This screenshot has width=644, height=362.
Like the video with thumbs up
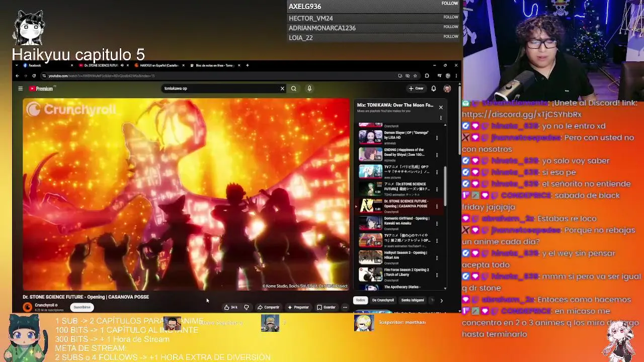click(x=231, y=307)
